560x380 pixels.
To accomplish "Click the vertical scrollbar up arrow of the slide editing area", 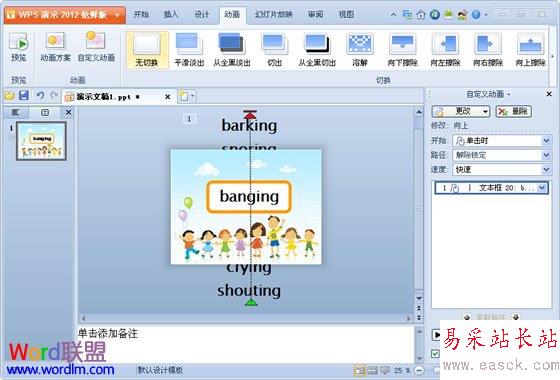I will (419, 112).
